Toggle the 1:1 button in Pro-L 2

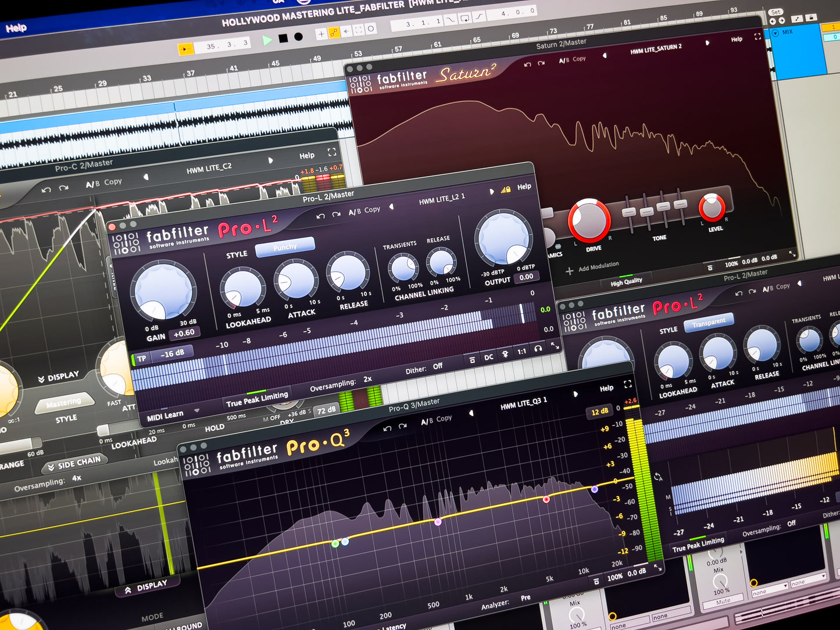521,351
